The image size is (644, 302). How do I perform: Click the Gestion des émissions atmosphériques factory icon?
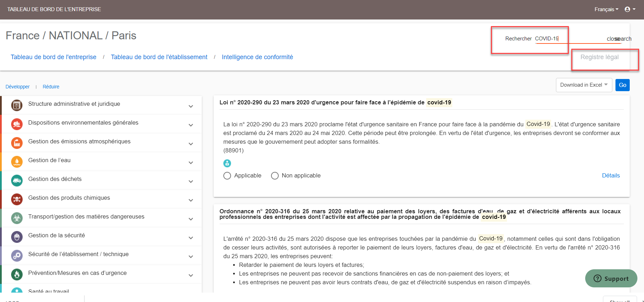17,143
